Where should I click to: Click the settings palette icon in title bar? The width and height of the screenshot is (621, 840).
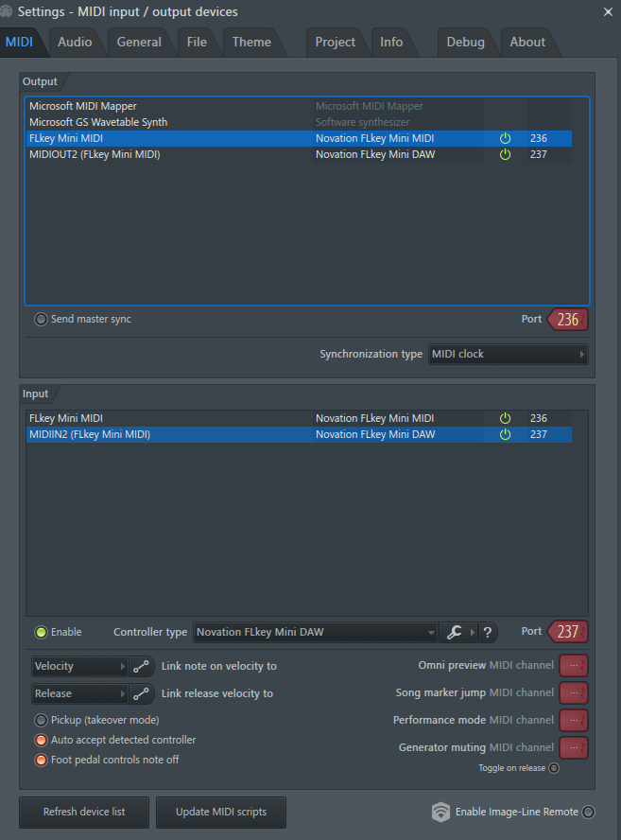pyautogui.click(x=6, y=11)
